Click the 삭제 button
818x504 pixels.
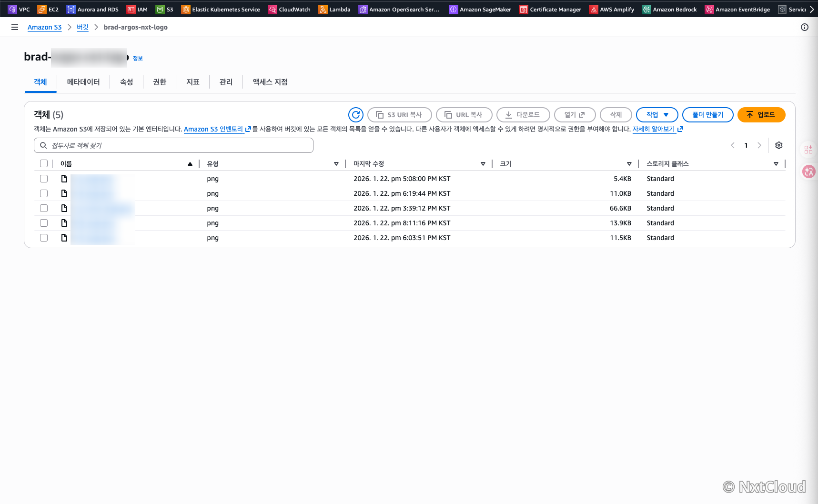click(616, 115)
